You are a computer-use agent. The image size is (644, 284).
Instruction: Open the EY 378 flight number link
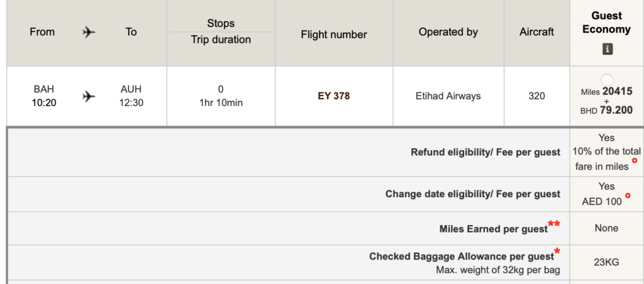point(334,96)
